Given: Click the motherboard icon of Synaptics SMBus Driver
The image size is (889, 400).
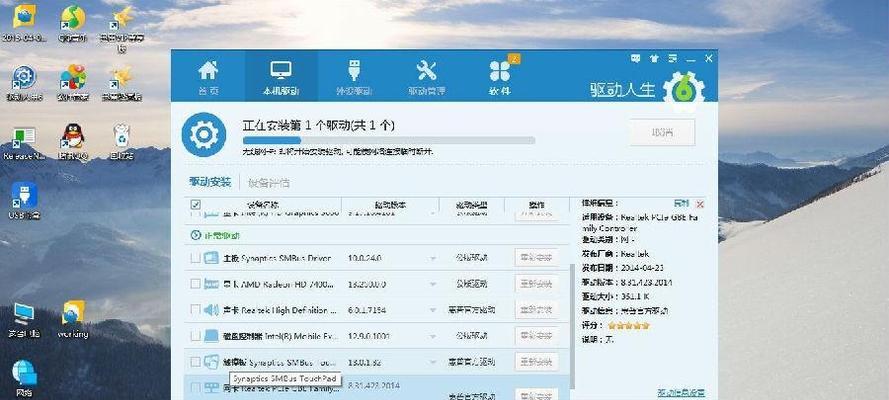Looking at the screenshot, I should click(211, 258).
